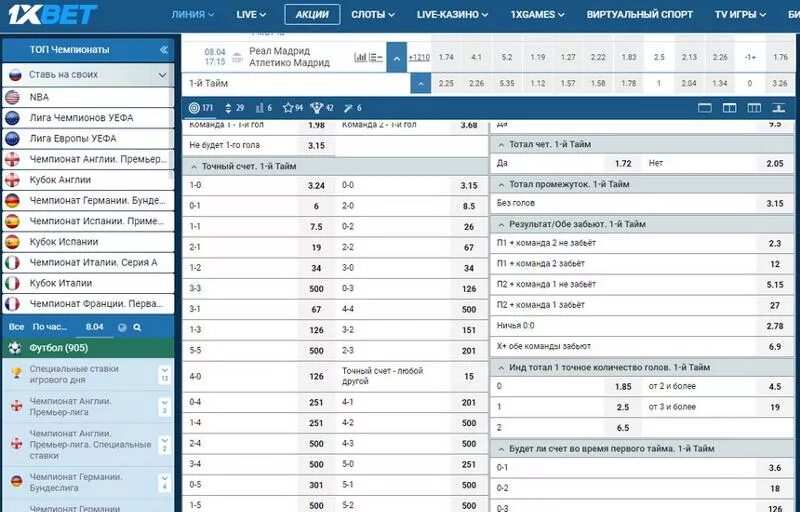Select the 171 all markets filter
The width and height of the screenshot is (800, 512).
point(201,108)
